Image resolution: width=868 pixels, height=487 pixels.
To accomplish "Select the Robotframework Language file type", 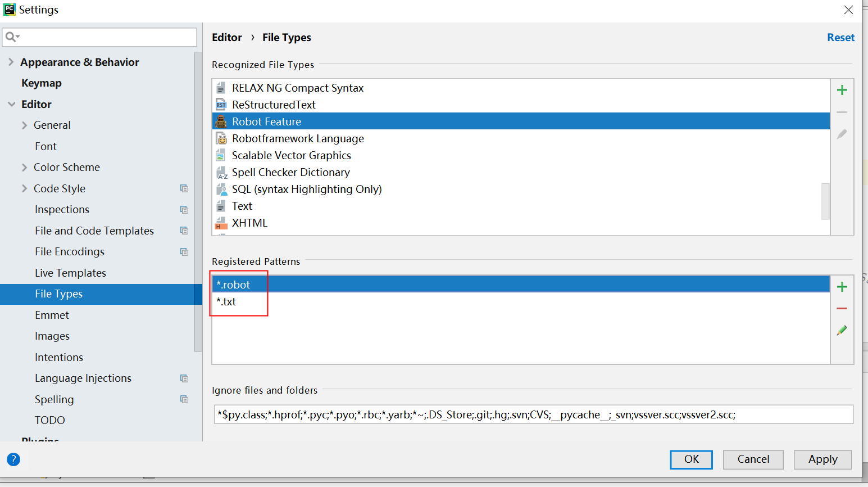I will pyautogui.click(x=521, y=138).
